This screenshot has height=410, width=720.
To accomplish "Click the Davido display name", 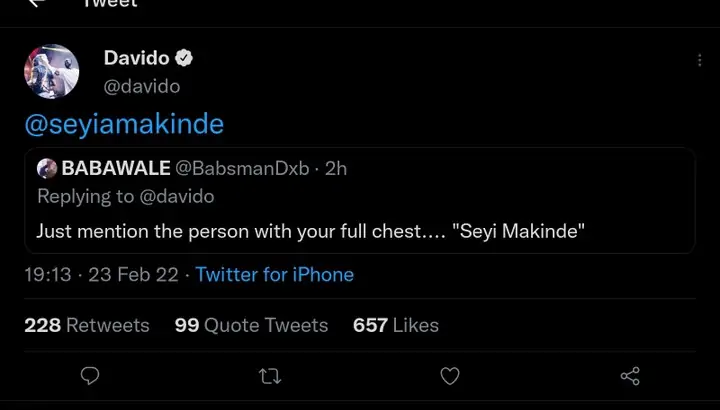I will click(x=137, y=59).
